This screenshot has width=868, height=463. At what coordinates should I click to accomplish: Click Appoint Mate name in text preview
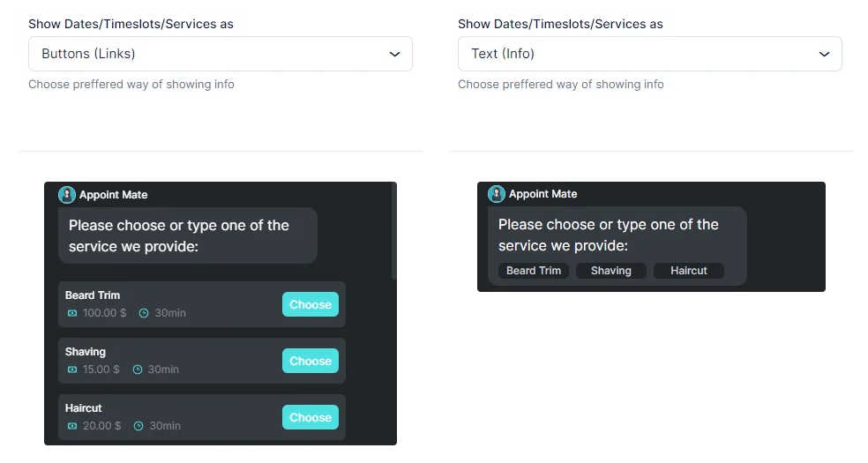[x=543, y=194]
